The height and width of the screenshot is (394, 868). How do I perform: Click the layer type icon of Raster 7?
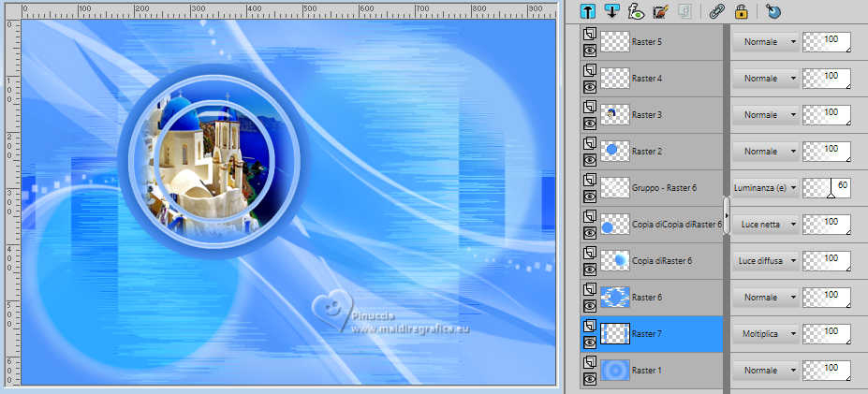point(590,327)
